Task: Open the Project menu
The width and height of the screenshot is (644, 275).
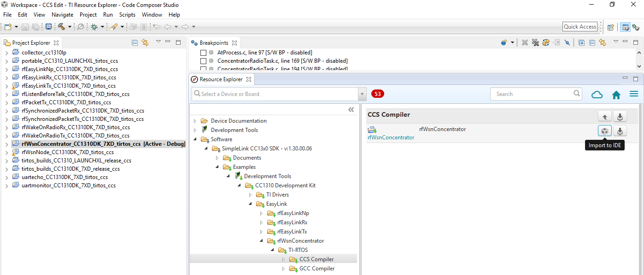Action: (x=88, y=15)
